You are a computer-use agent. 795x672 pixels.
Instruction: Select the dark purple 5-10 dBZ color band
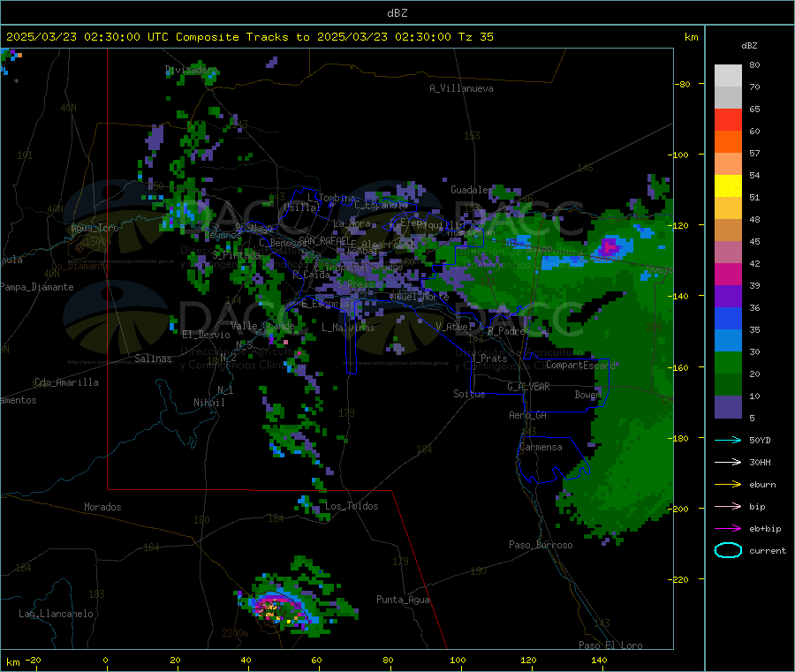728,407
